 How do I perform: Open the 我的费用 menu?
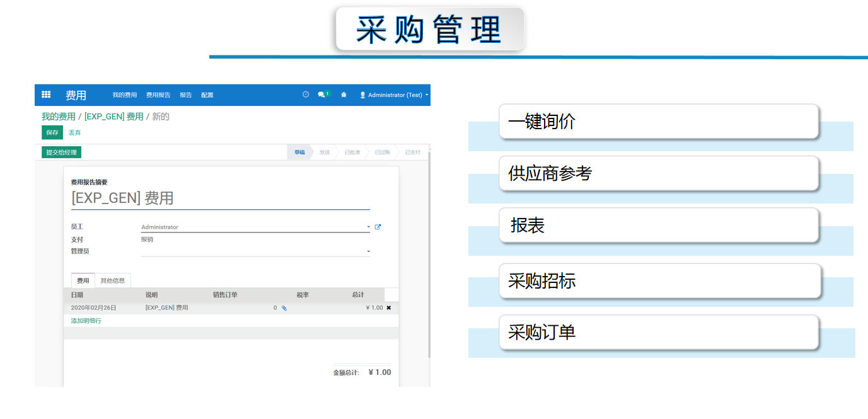tap(124, 95)
